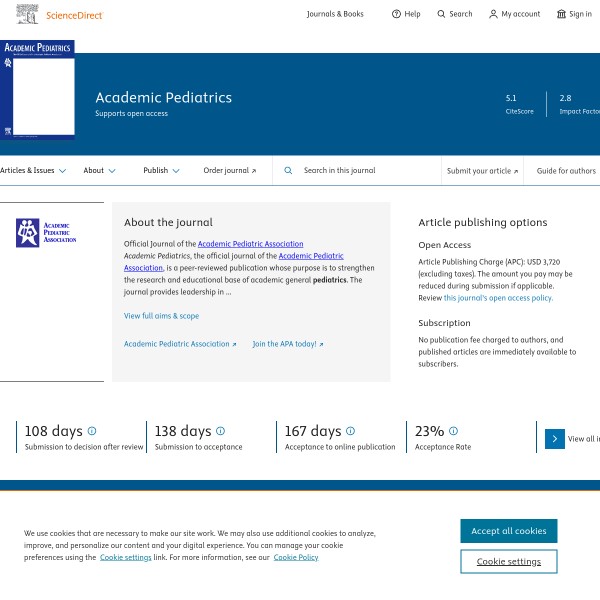Click the blue arrow View all insights button

(x=554, y=438)
